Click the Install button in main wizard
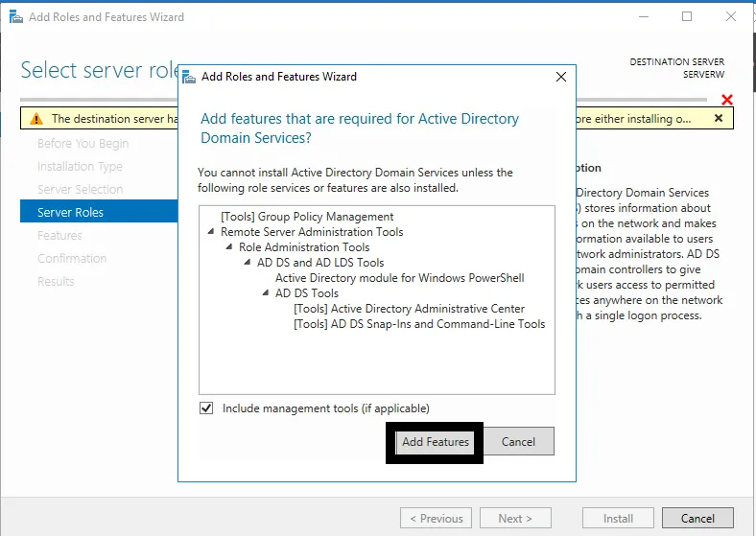Image resolution: width=756 pixels, height=536 pixels. (x=618, y=518)
